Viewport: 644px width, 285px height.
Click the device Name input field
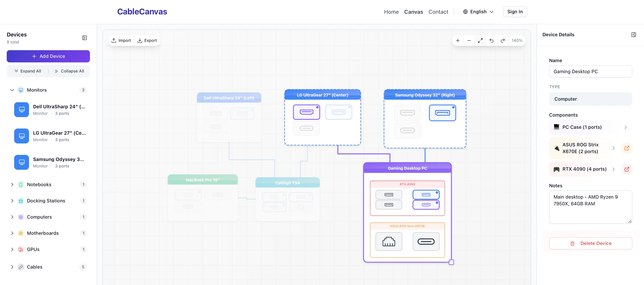pyautogui.click(x=591, y=71)
